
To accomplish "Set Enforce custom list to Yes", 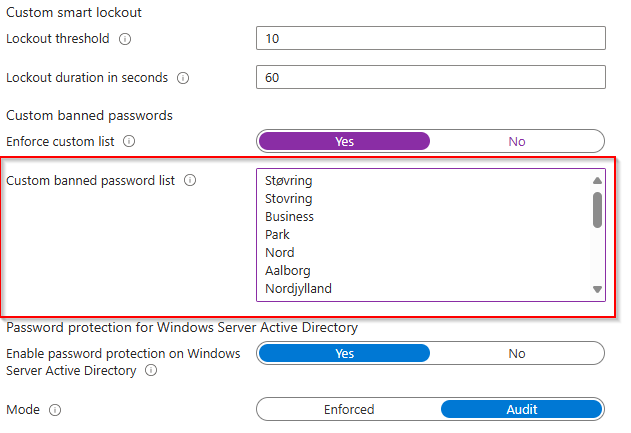I will (344, 141).
